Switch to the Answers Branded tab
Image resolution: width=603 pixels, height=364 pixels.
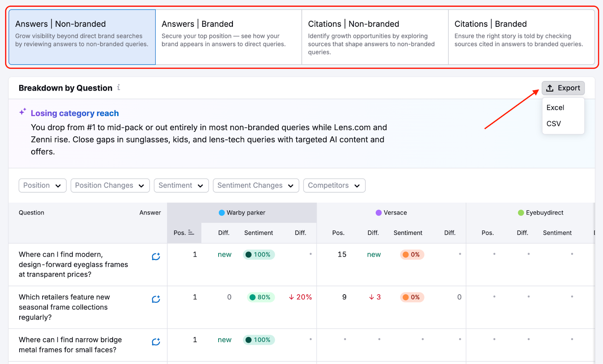tap(228, 37)
